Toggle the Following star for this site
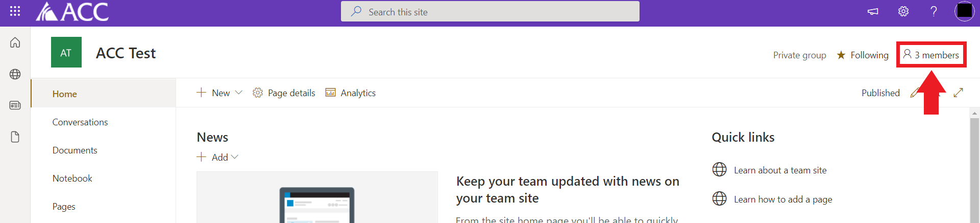Viewport: 980px width, 223px height. 863,55
